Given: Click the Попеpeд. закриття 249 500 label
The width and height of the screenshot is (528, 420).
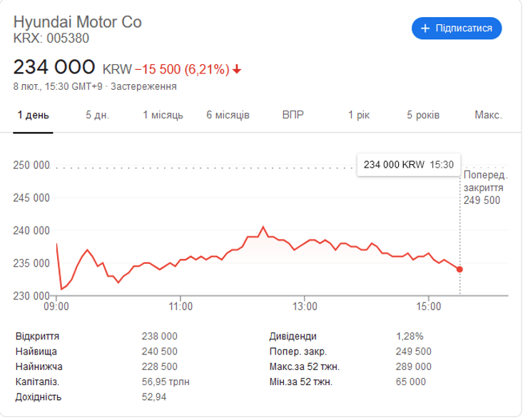Looking at the screenshot, I should (483, 188).
